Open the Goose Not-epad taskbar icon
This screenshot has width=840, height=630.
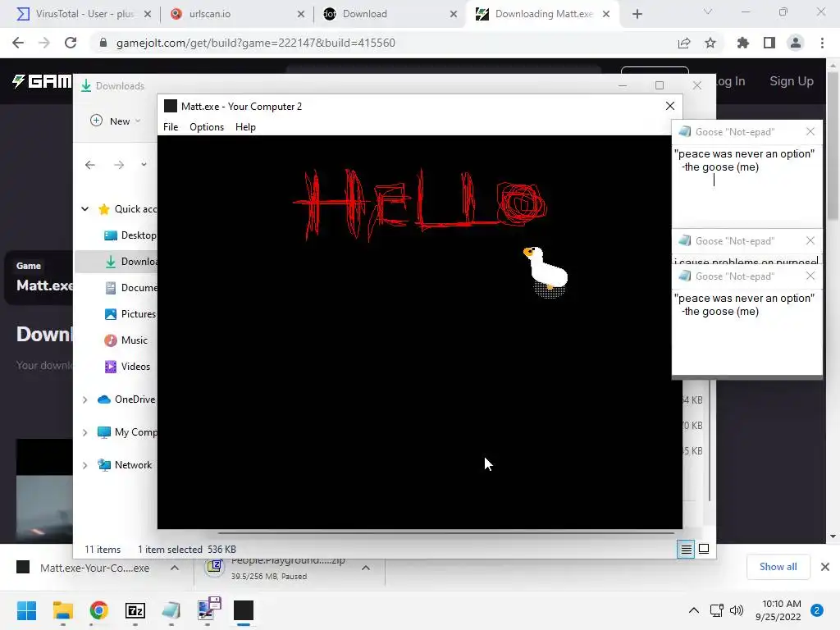171,610
